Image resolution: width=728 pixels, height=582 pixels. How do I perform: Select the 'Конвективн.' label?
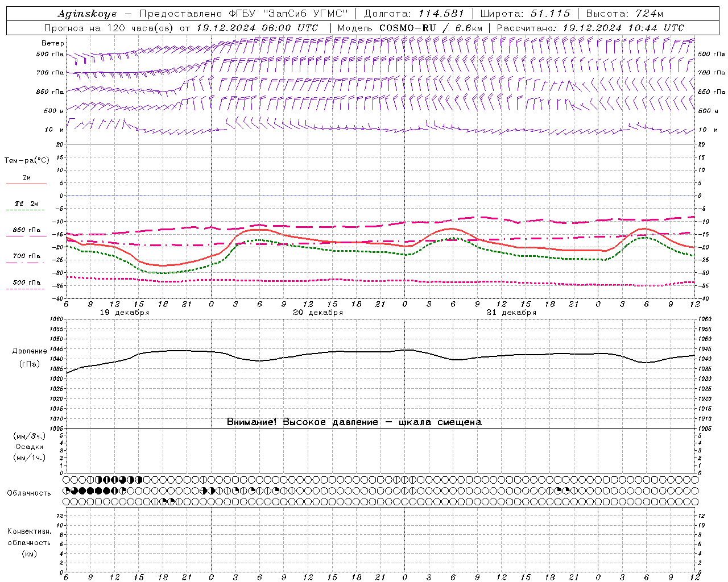[29, 531]
